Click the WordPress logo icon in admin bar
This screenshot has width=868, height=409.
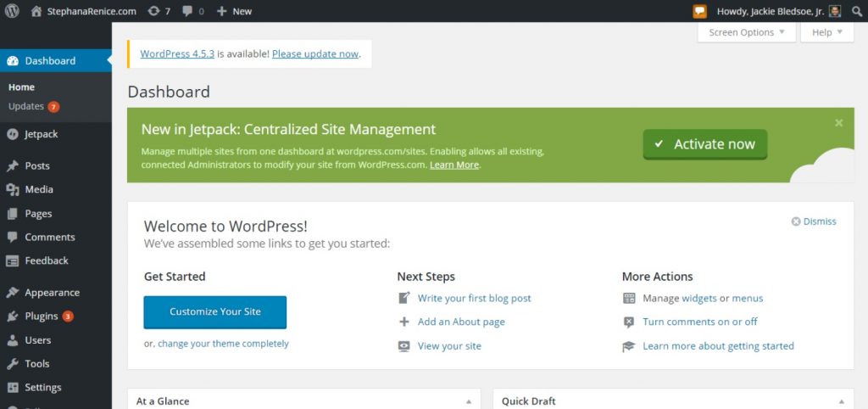(x=13, y=11)
